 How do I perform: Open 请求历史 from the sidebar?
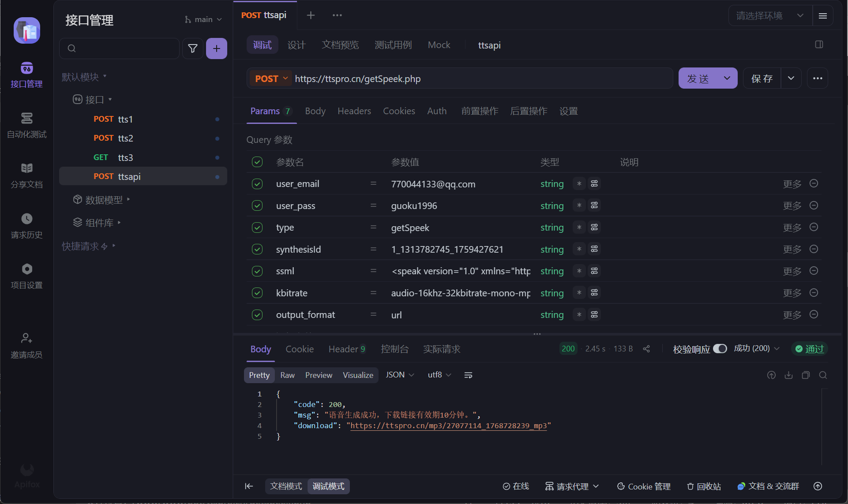[x=26, y=226]
